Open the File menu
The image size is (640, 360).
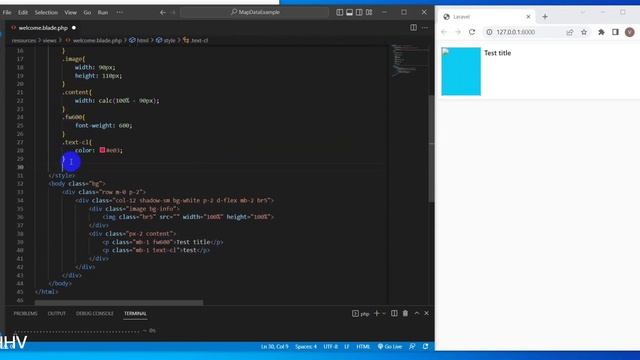point(7,12)
